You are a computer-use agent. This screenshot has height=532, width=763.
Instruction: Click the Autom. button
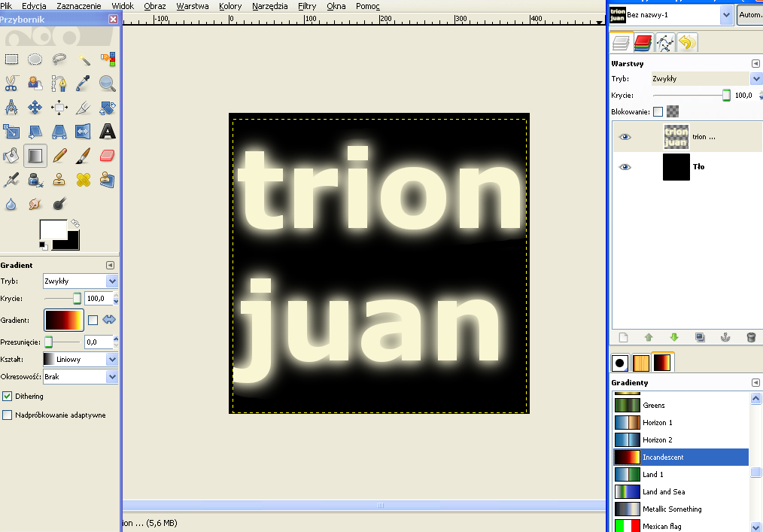[749, 14]
